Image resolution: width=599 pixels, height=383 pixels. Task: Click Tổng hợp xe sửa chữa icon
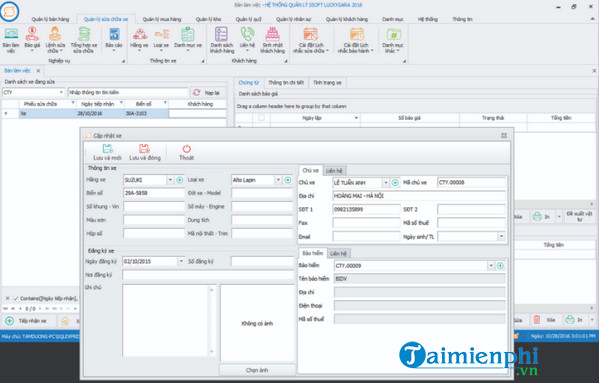pos(84,40)
